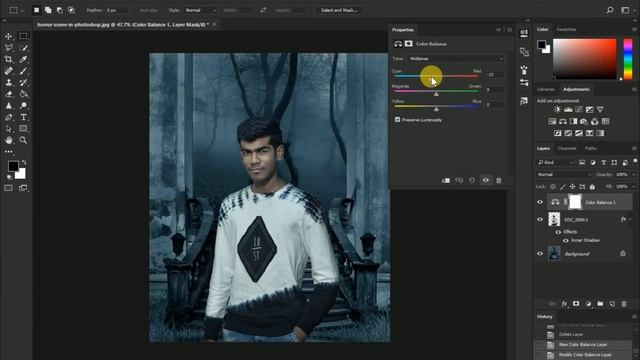Screen dimensions: 640x360
Task: Select the Zoom tool
Action: tap(23, 140)
